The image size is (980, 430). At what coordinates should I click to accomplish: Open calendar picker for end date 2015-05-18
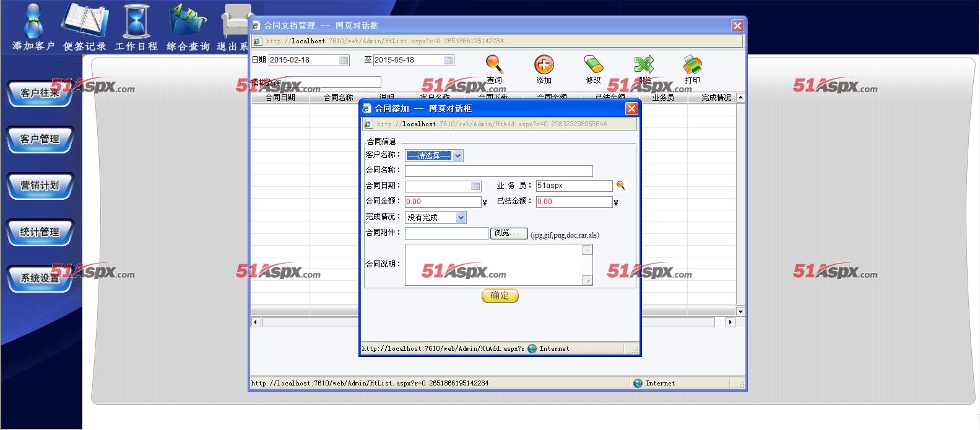click(449, 60)
